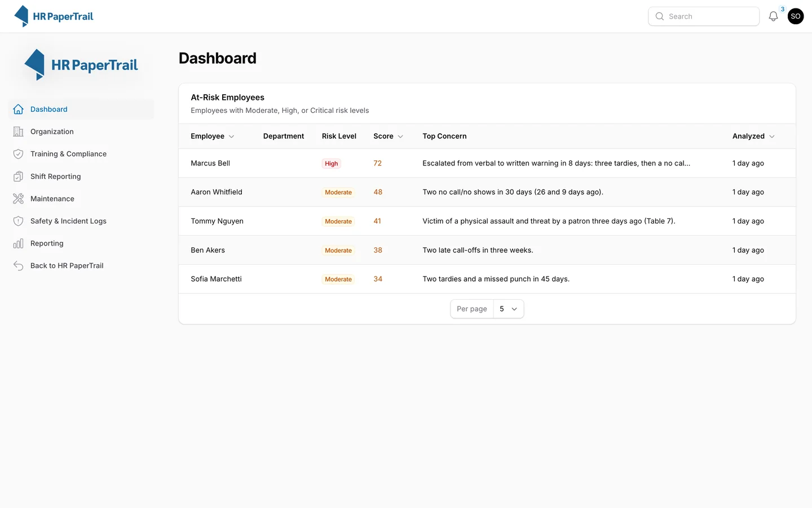Open Aaron Whitfield employee row

click(487, 192)
